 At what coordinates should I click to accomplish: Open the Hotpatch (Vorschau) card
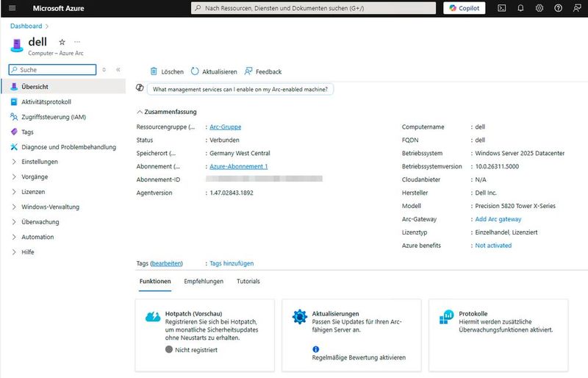pyautogui.click(x=205, y=335)
